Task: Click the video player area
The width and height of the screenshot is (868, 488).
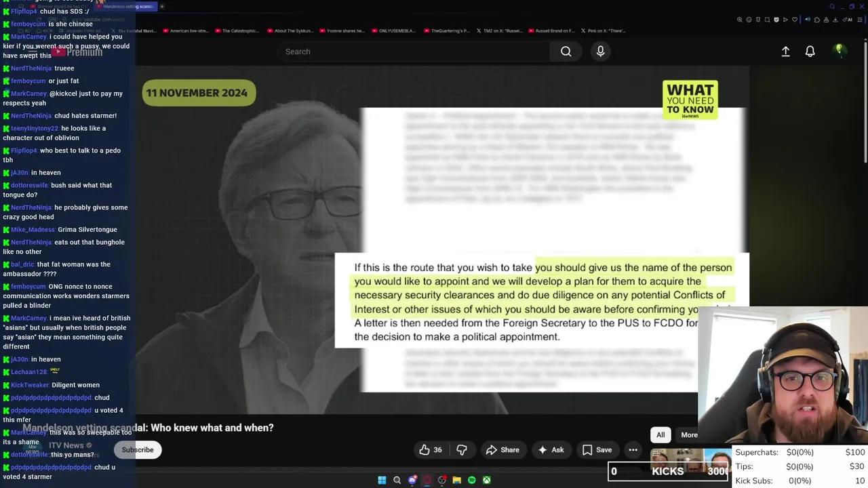Action: (442, 240)
